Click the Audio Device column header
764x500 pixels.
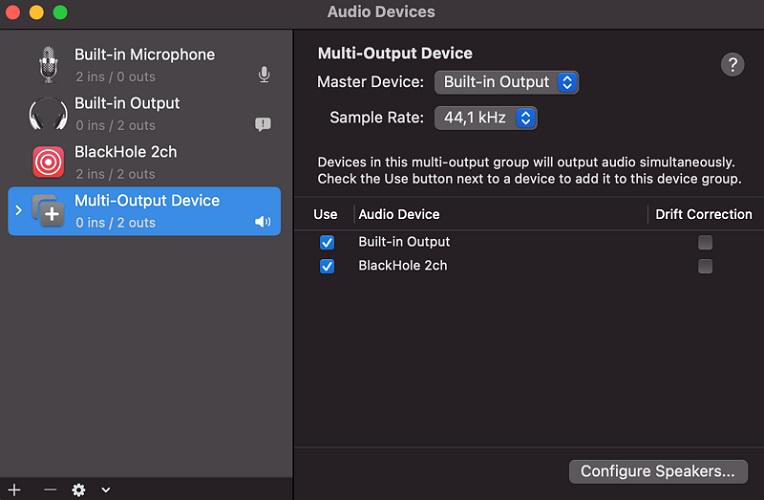tap(399, 214)
